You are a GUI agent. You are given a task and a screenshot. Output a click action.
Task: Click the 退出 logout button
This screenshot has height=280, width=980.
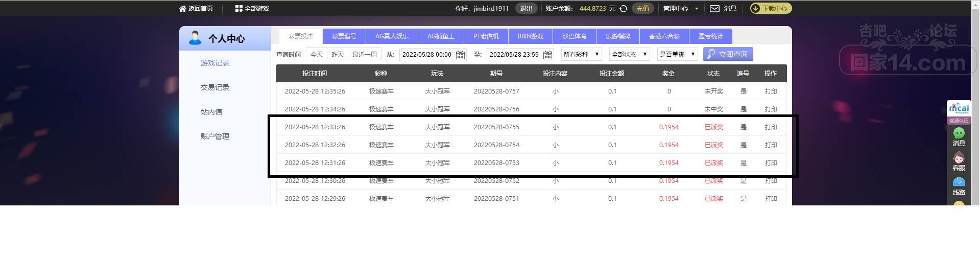coord(527,9)
